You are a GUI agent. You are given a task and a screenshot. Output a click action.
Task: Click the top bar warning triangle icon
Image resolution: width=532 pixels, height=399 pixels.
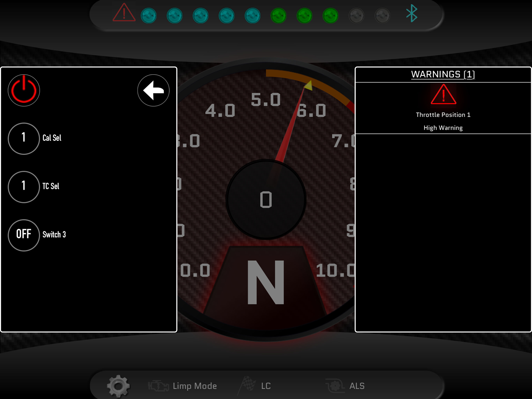click(124, 12)
